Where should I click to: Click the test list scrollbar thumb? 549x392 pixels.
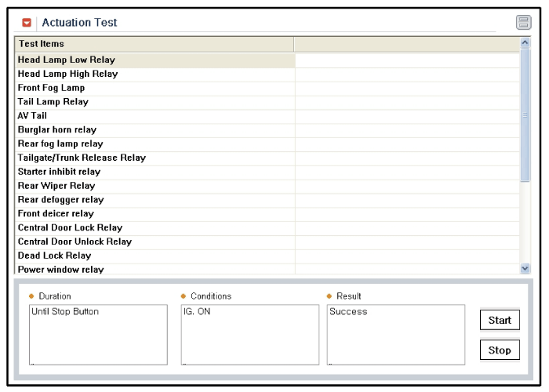click(x=525, y=115)
